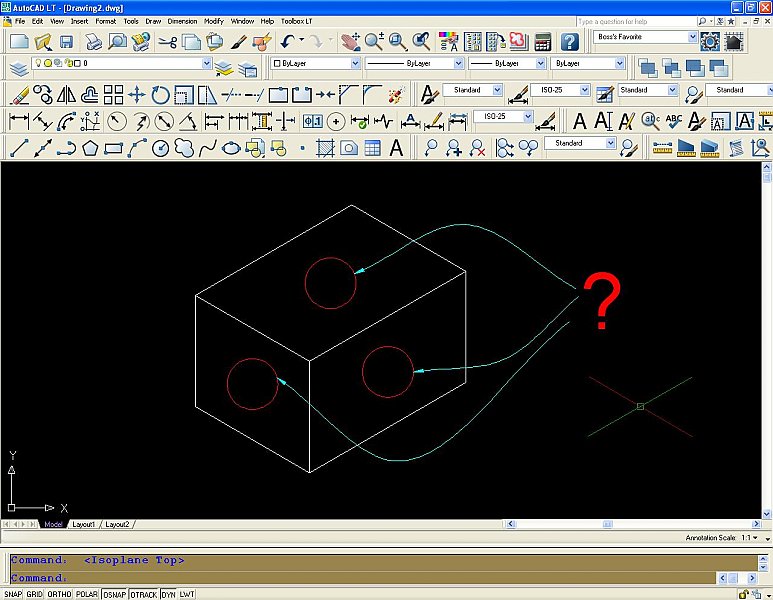Toggle LWT lineweight display

pyautogui.click(x=187, y=594)
